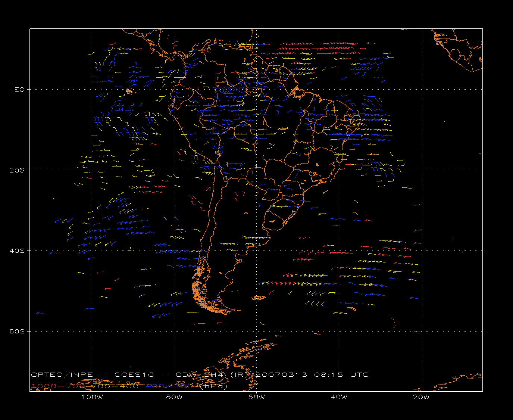Click the blue 400-100 legend entry
The image size is (513, 420).
[x=170, y=386]
